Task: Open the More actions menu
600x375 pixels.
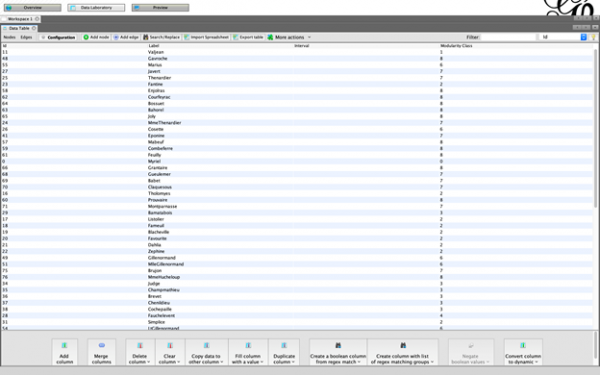Action: [x=289, y=37]
